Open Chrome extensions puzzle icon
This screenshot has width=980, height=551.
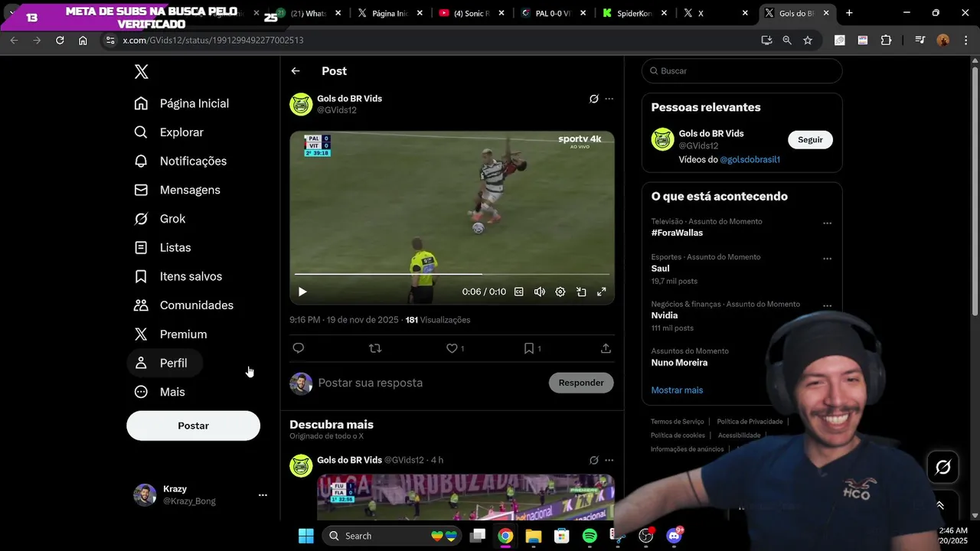tap(886, 41)
